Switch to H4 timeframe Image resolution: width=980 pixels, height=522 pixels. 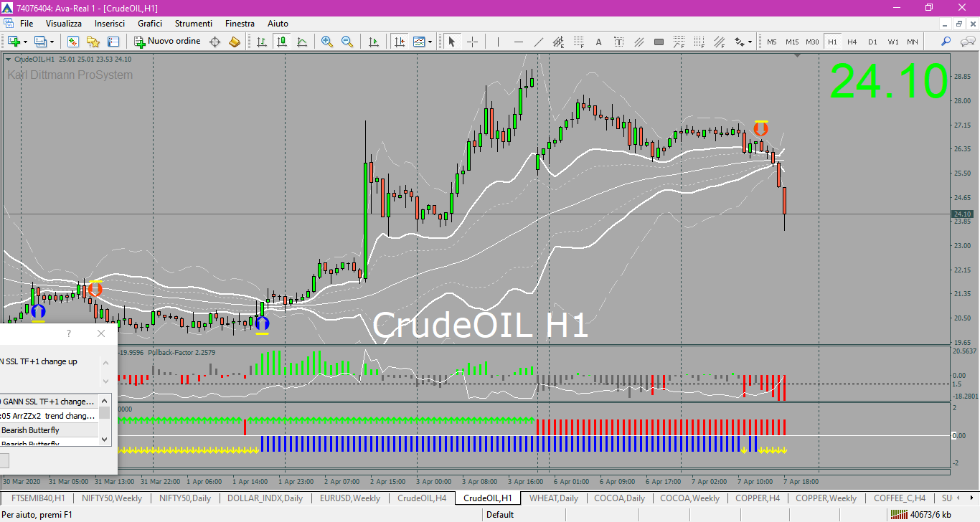click(x=852, y=42)
